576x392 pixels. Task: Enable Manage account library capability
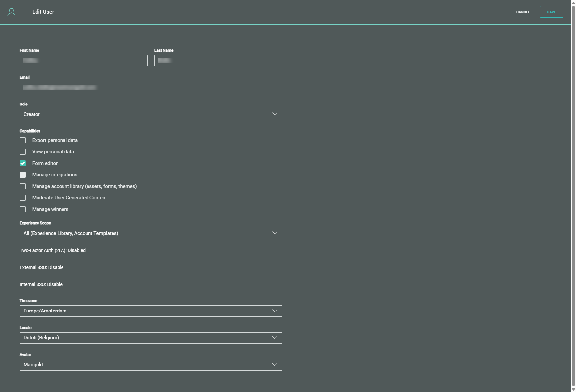[23, 186]
